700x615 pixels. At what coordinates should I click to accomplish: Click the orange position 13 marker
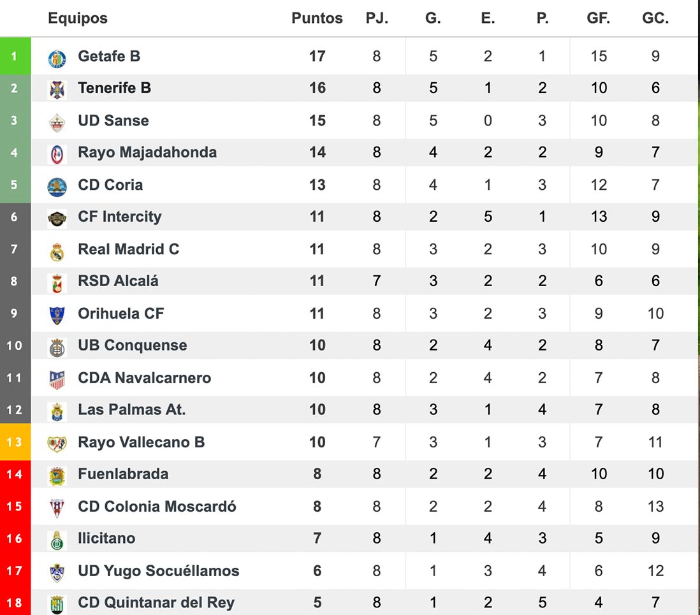(x=15, y=442)
